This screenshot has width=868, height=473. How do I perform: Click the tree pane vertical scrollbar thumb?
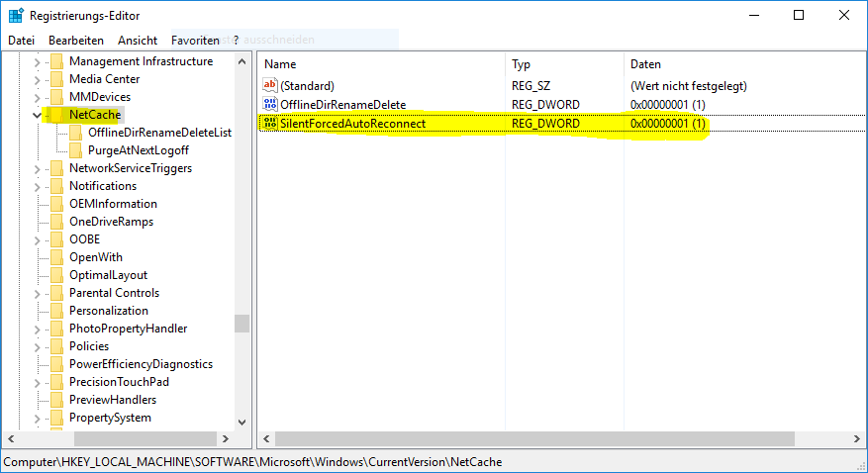pyautogui.click(x=241, y=324)
